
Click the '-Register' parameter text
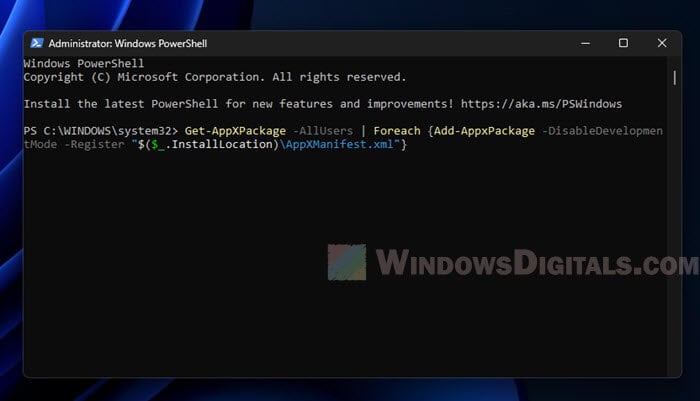point(94,144)
